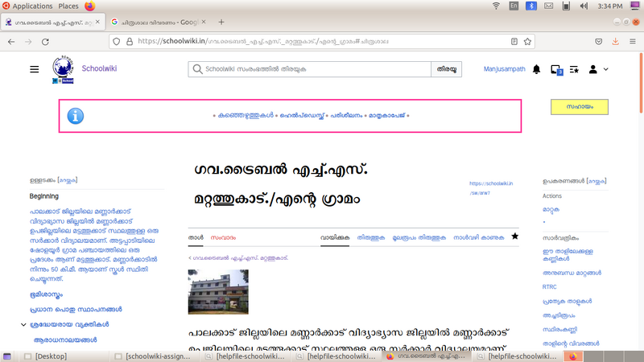
Task: Select the താൾ page tab
Action: (196, 237)
